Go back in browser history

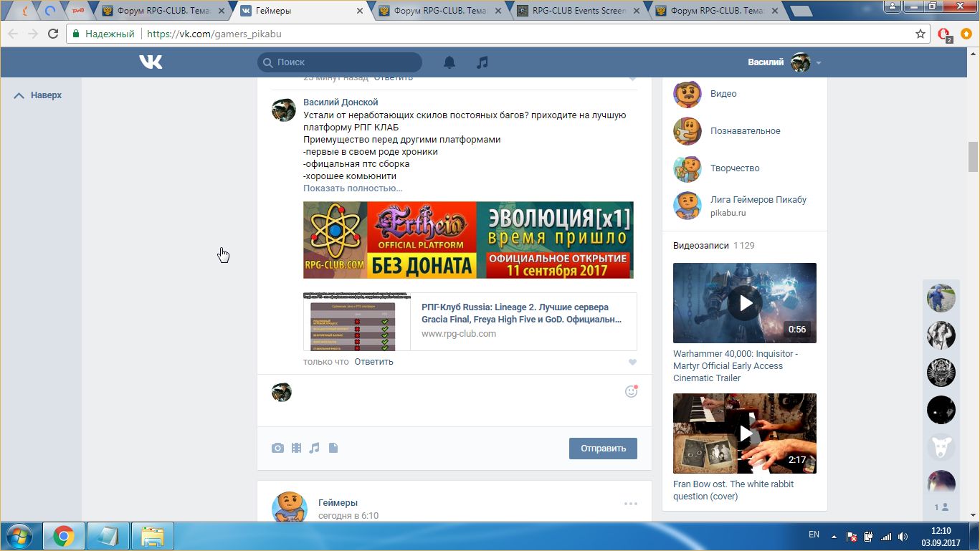(x=12, y=34)
